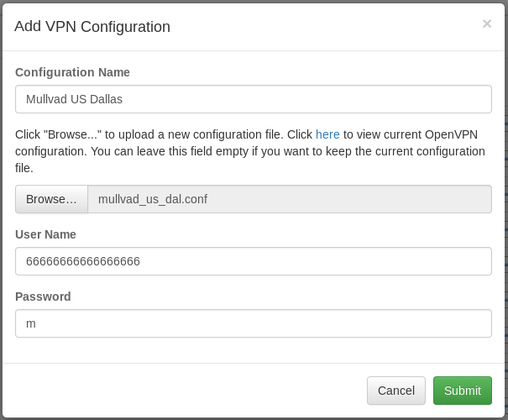This screenshot has width=508, height=420.
Task: Cancel the VPN configuration dialog
Action: (x=395, y=391)
